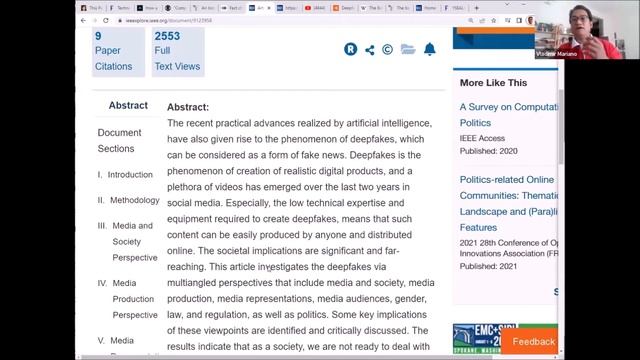Click the browser forward arrow
Viewport: 640px width, 360px height.
(x=95, y=20)
